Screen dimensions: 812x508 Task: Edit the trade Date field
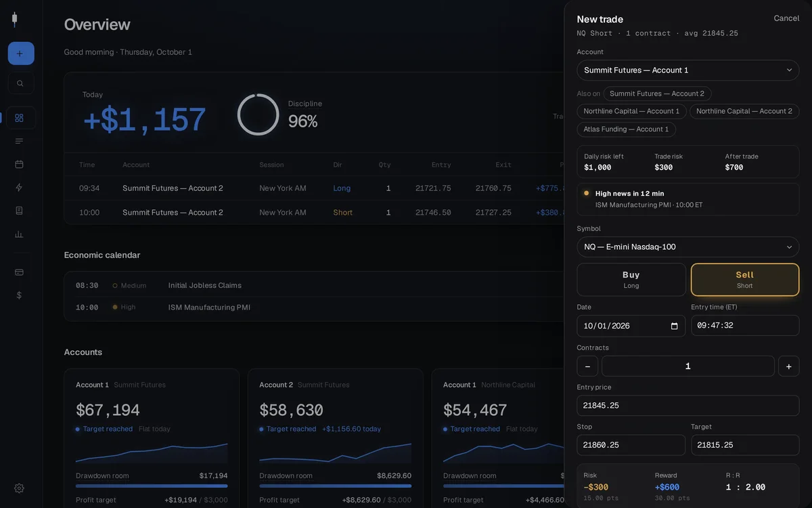pyautogui.click(x=631, y=326)
